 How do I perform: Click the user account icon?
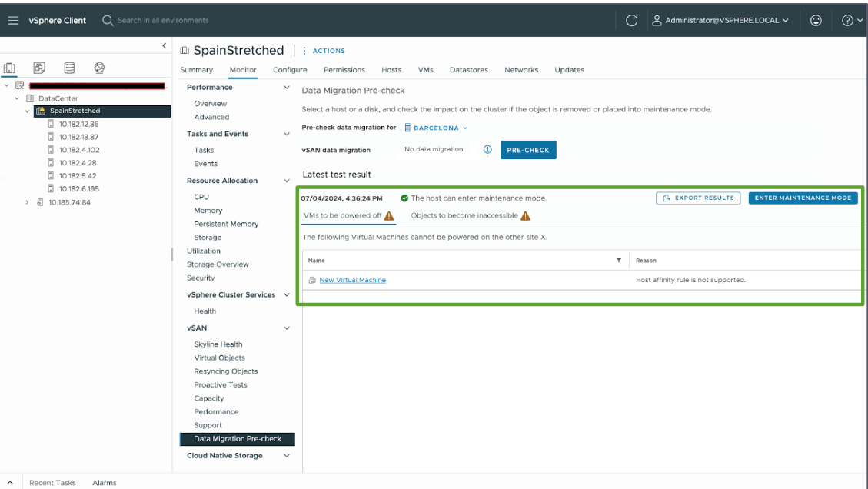pyautogui.click(x=657, y=21)
